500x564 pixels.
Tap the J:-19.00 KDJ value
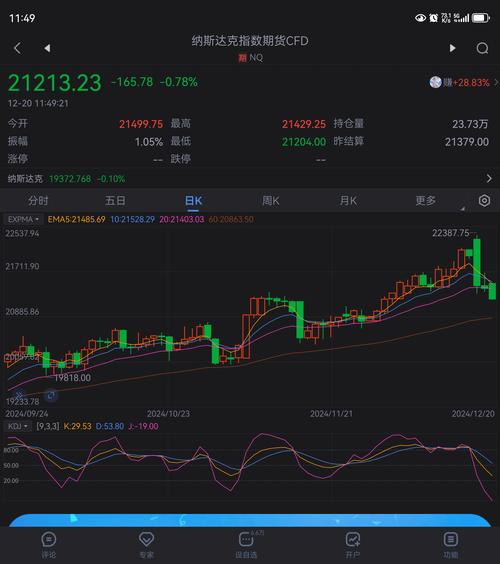[x=143, y=426]
